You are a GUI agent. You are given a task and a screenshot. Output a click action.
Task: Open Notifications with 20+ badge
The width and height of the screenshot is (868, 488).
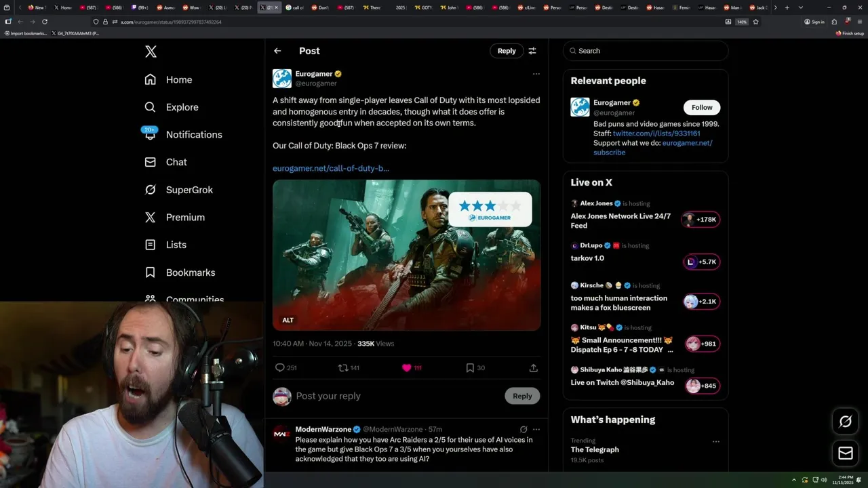click(183, 134)
